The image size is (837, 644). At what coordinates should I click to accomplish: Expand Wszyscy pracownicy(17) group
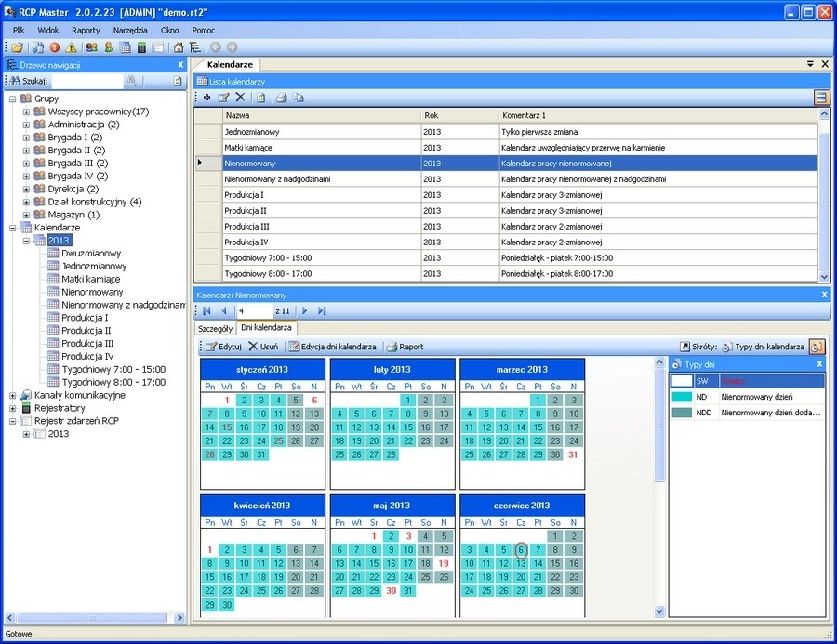[x=26, y=112]
